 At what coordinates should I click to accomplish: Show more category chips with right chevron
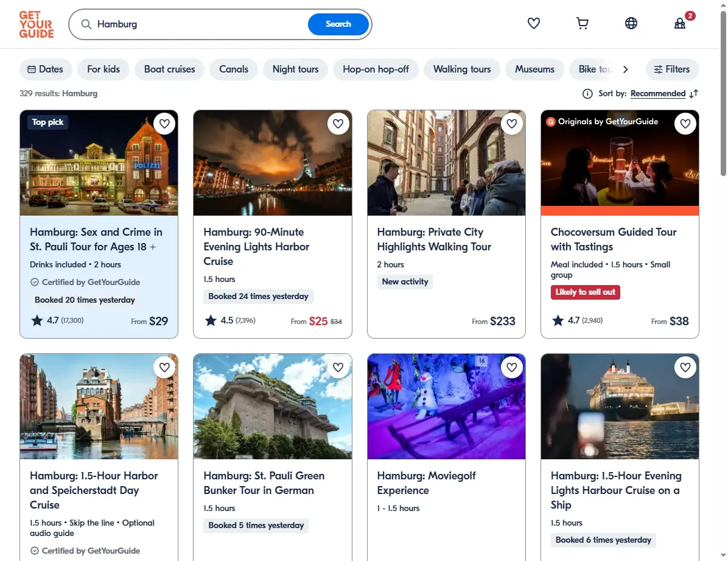tap(625, 69)
